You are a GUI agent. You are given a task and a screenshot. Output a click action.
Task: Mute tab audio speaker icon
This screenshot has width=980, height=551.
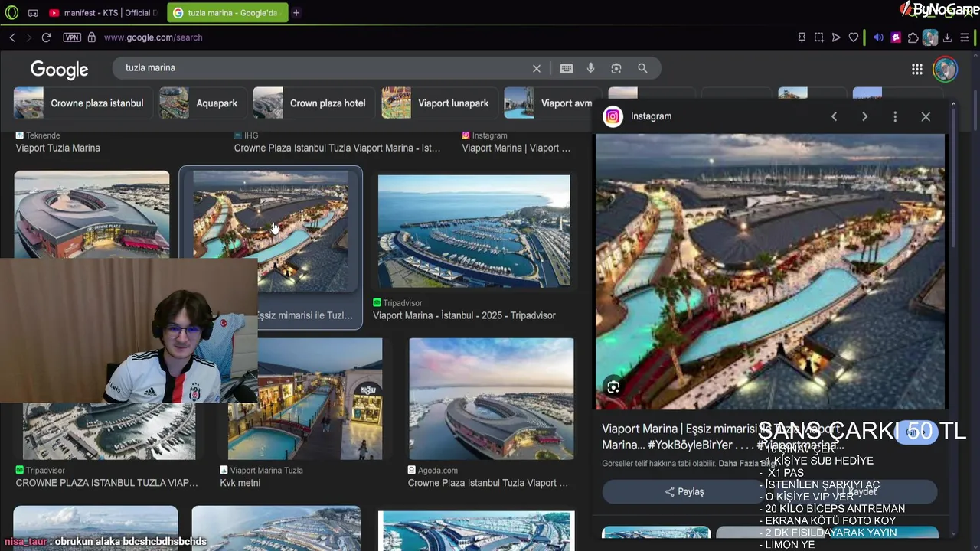tap(878, 37)
